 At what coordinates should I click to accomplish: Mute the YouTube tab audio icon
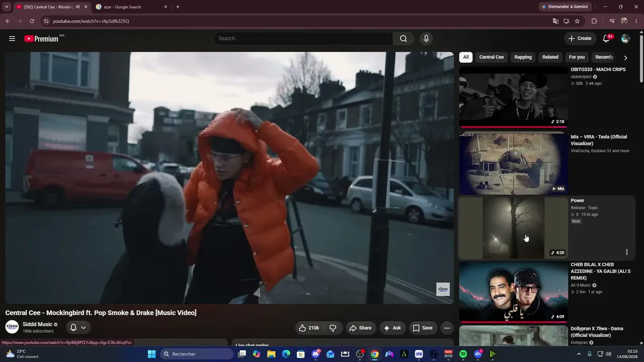click(77, 7)
